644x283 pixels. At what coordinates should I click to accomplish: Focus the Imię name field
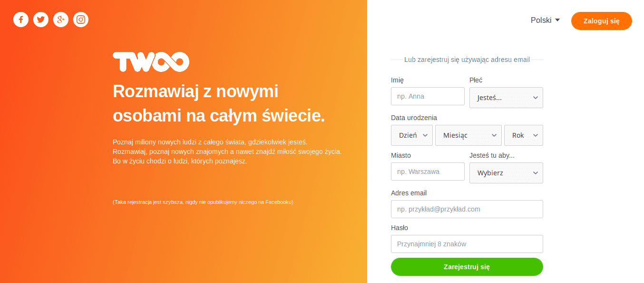pyautogui.click(x=428, y=96)
